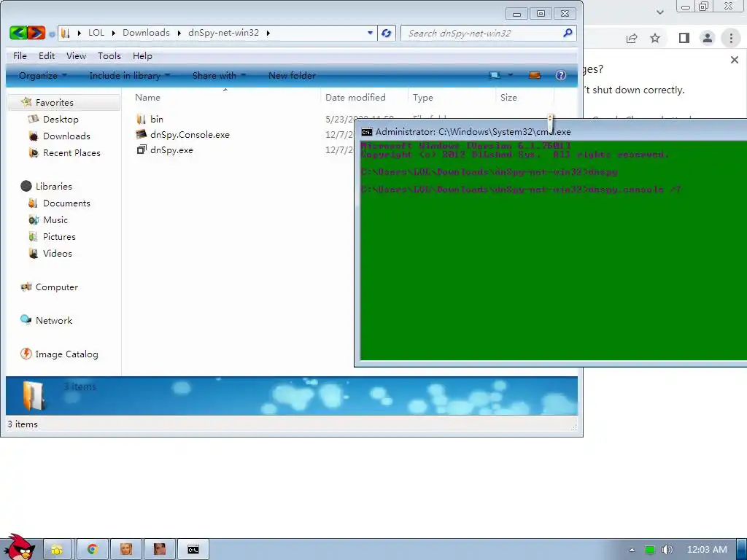Select dnSpy-net-win32 breadcrumb segment
The image size is (747, 560).
[223, 33]
